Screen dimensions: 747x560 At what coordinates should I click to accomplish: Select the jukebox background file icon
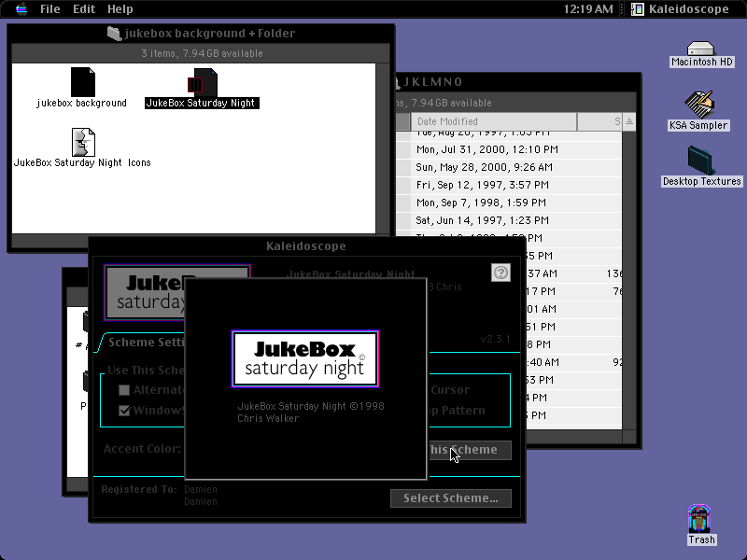click(x=83, y=82)
